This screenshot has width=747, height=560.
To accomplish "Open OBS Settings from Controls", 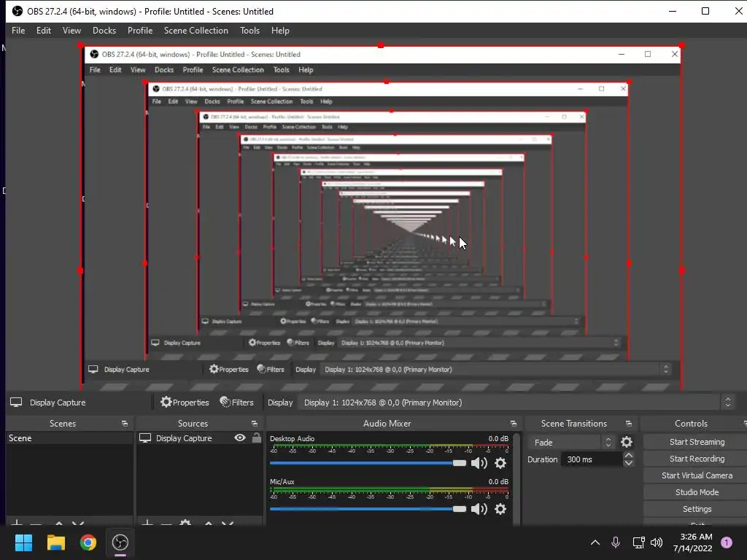I will pos(697,509).
